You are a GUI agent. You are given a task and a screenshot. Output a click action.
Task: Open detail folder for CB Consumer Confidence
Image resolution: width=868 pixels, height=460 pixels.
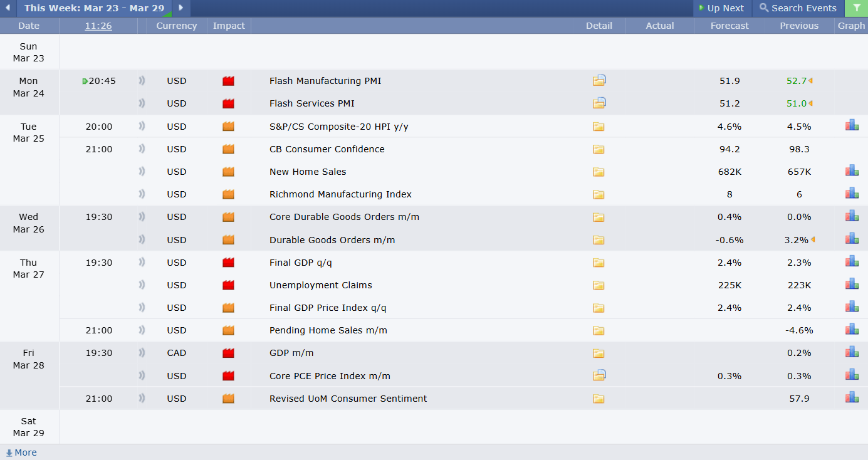tap(599, 149)
